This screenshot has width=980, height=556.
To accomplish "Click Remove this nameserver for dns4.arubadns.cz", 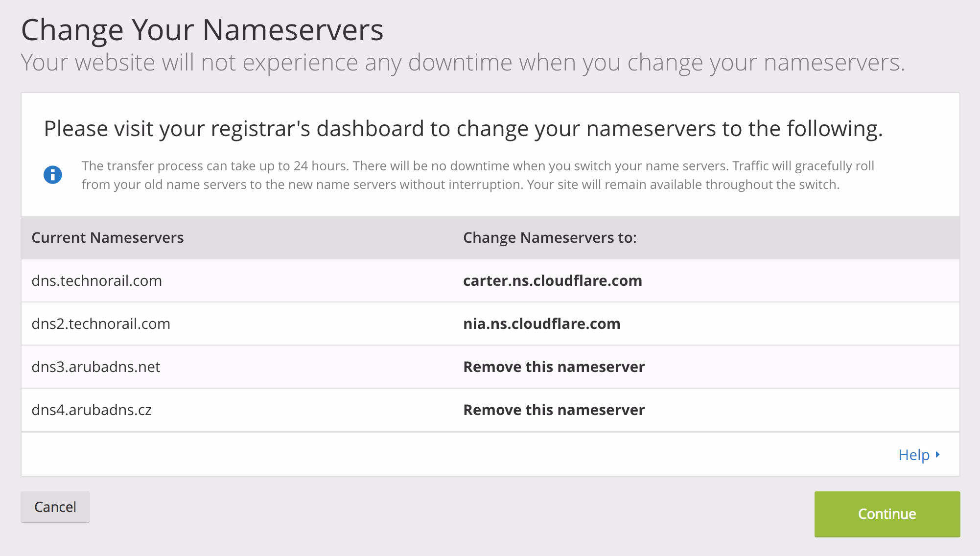I will pyautogui.click(x=554, y=410).
